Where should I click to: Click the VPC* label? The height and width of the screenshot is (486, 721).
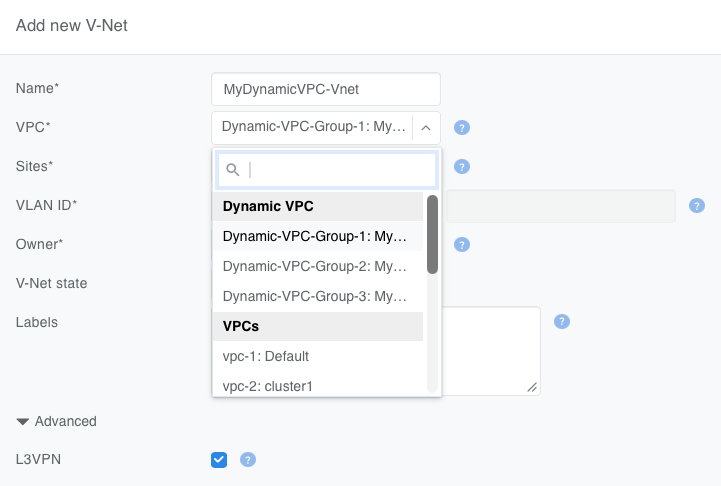[x=33, y=127]
